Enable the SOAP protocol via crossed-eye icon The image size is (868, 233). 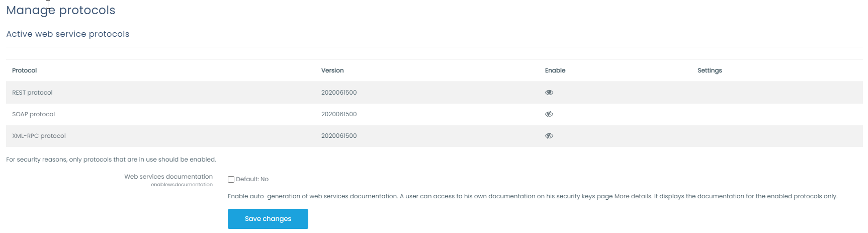(549, 114)
